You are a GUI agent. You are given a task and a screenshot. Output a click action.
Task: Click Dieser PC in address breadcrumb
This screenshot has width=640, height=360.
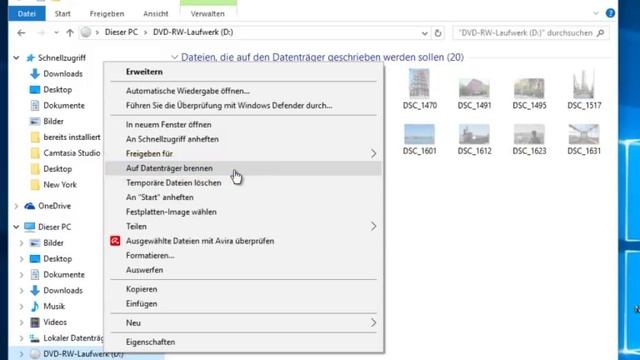point(121,32)
